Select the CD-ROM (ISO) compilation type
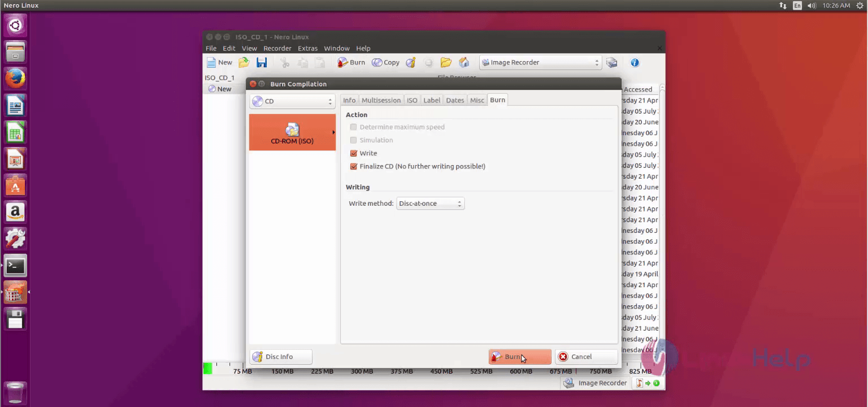Viewport: 868px width, 407px height. [x=292, y=132]
